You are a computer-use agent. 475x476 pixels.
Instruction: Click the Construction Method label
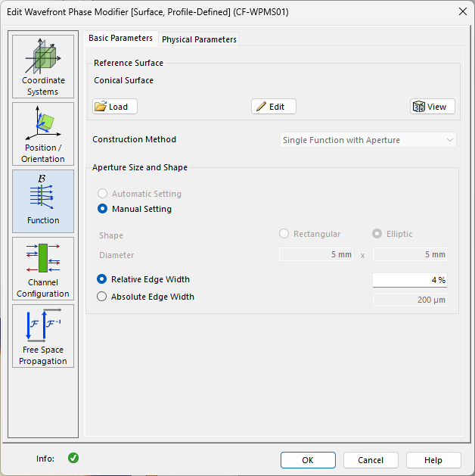(135, 139)
